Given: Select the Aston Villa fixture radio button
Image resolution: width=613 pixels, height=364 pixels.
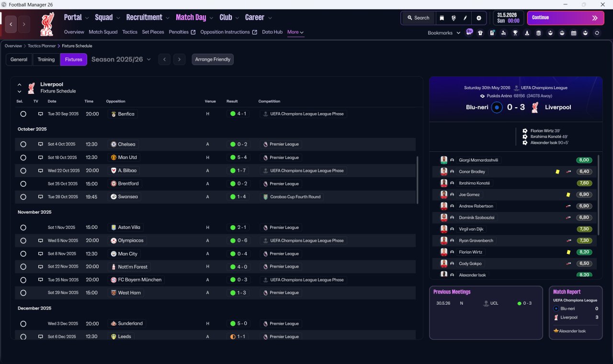Looking at the screenshot, I should tap(23, 227).
